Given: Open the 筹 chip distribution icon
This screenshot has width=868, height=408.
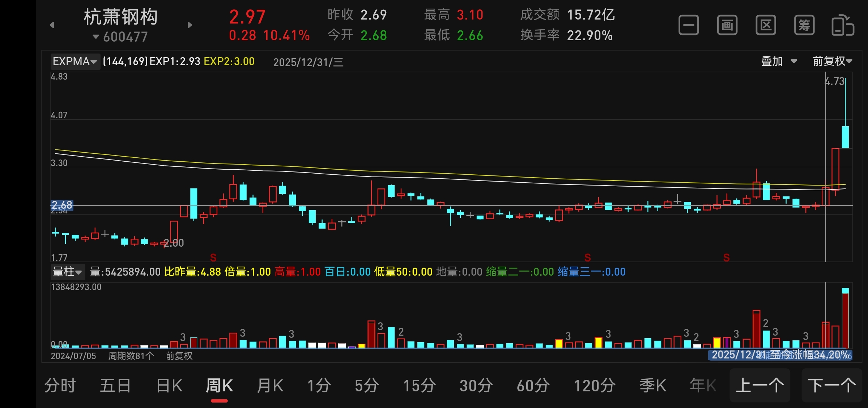Looking at the screenshot, I should (x=804, y=25).
